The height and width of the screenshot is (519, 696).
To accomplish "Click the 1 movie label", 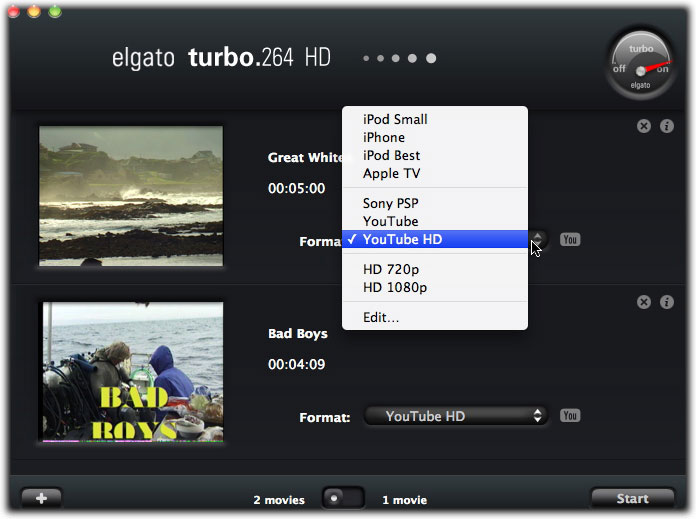I will coord(404,500).
